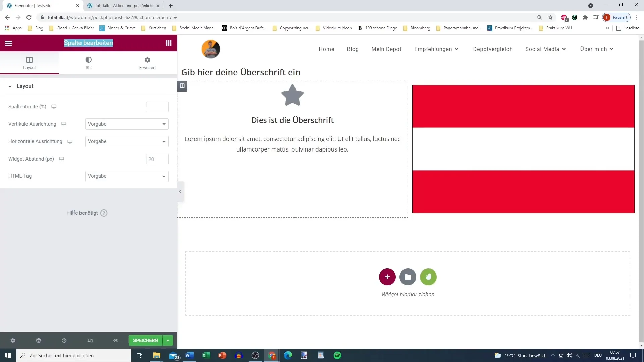This screenshot has height=362, width=644.
Task: Click the Spaltenbreite (%) input field
Action: (x=157, y=107)
